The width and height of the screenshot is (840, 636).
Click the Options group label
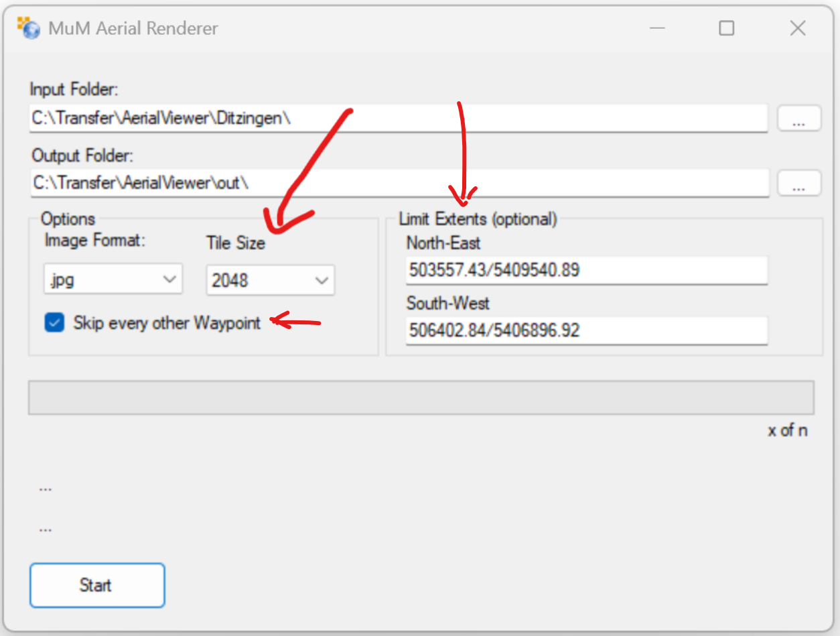point(68,219)
